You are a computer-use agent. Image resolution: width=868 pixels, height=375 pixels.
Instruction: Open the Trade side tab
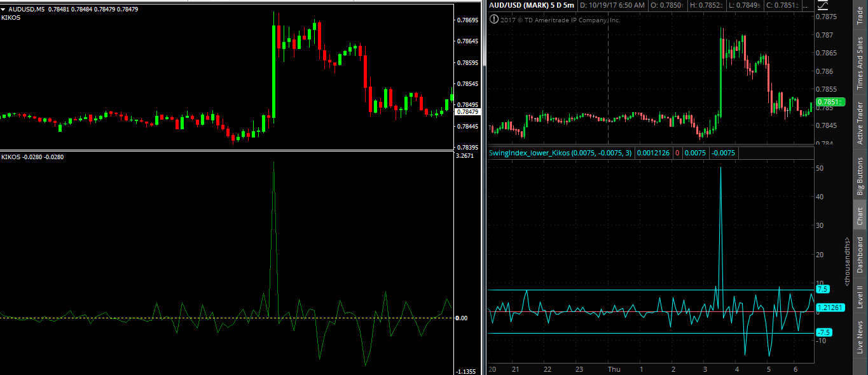(860, 17)
